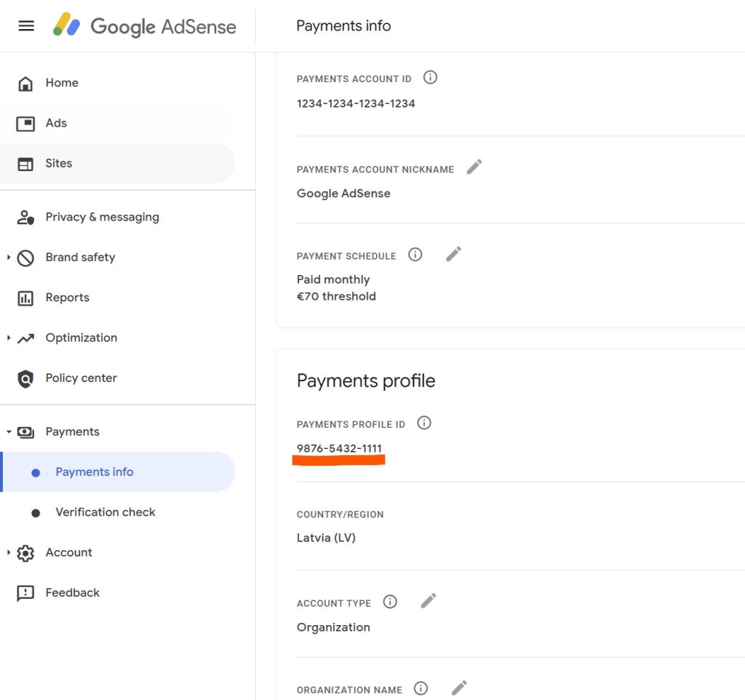
Task: Edit the account type with pencil icon
Action: tap(429, 601)
